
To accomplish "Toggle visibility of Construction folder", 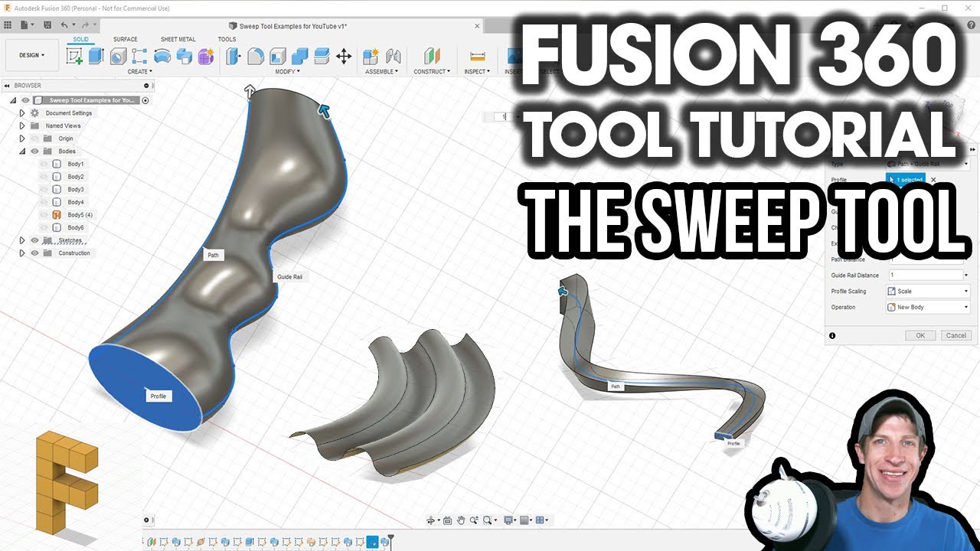I will (35, 253).
